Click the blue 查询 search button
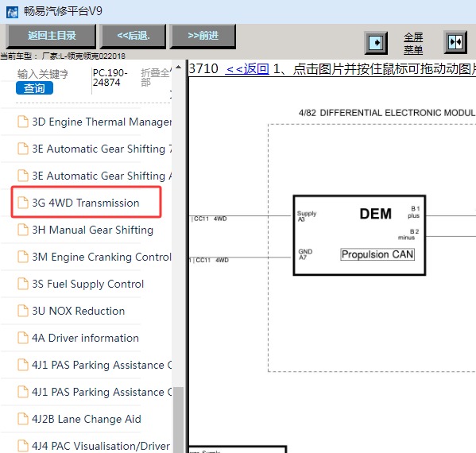The width and height of the screenshot is (476, 453). click(x=34, y=88)
